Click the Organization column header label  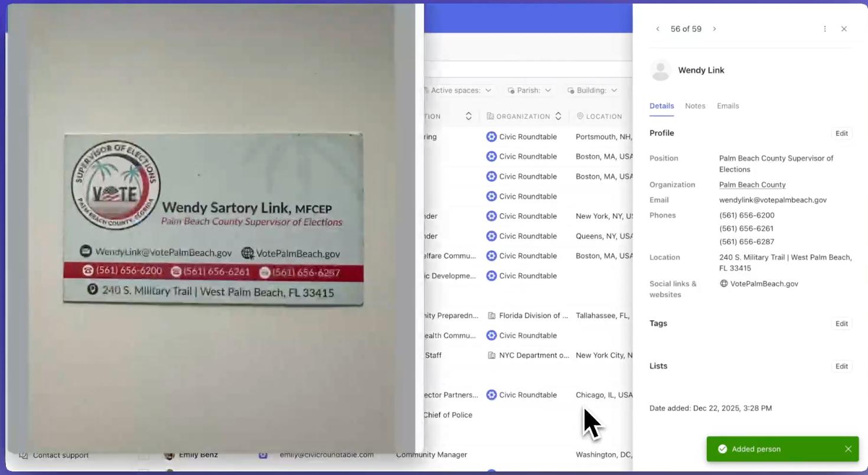(x=523, y=116)
